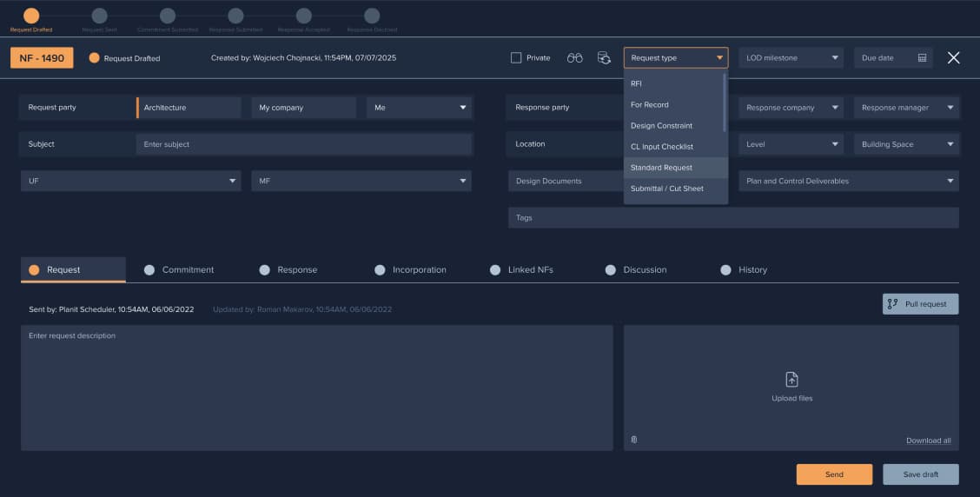Screen dimensions: 980x497
Task: Choose RFI from request type list
Action: (x=674, y=83)
